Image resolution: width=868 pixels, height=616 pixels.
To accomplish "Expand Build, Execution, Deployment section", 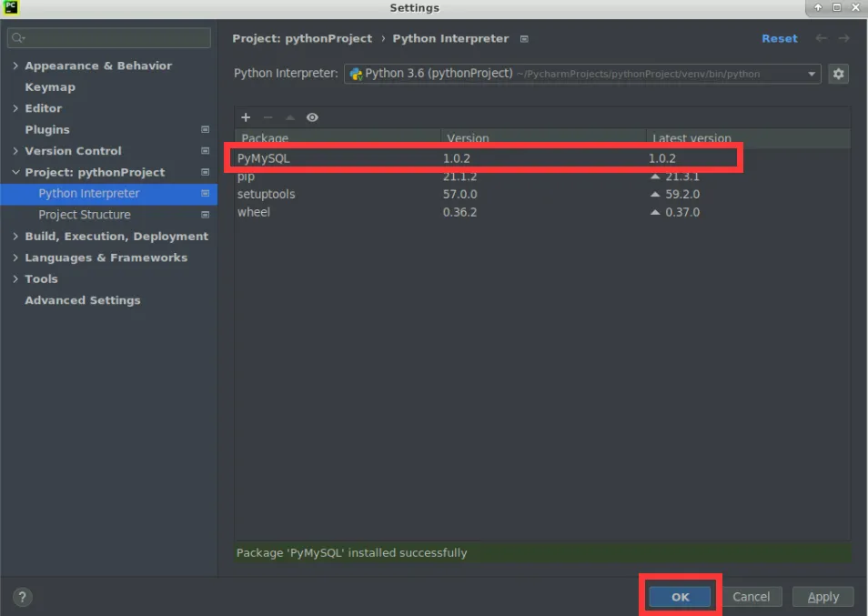I will click(15, 236).
